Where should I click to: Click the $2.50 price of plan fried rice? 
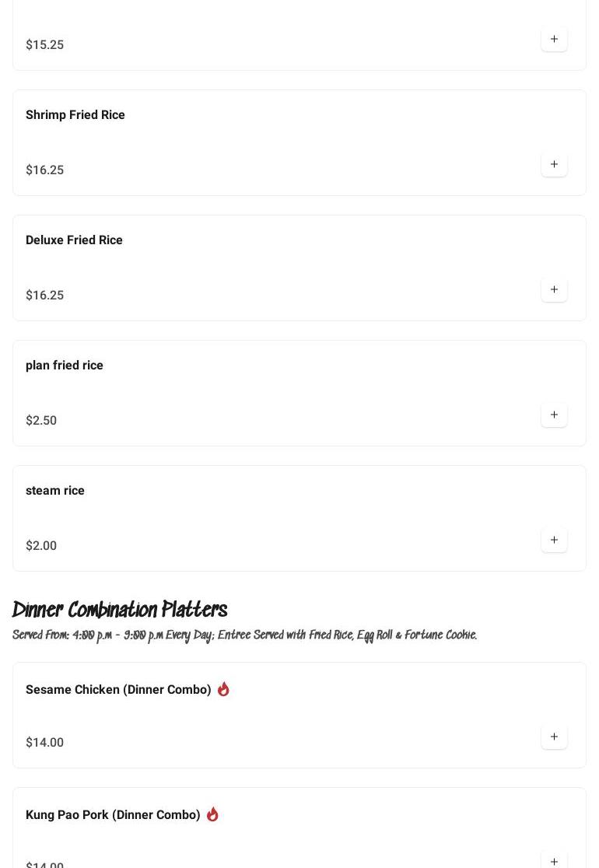(41, 420)
